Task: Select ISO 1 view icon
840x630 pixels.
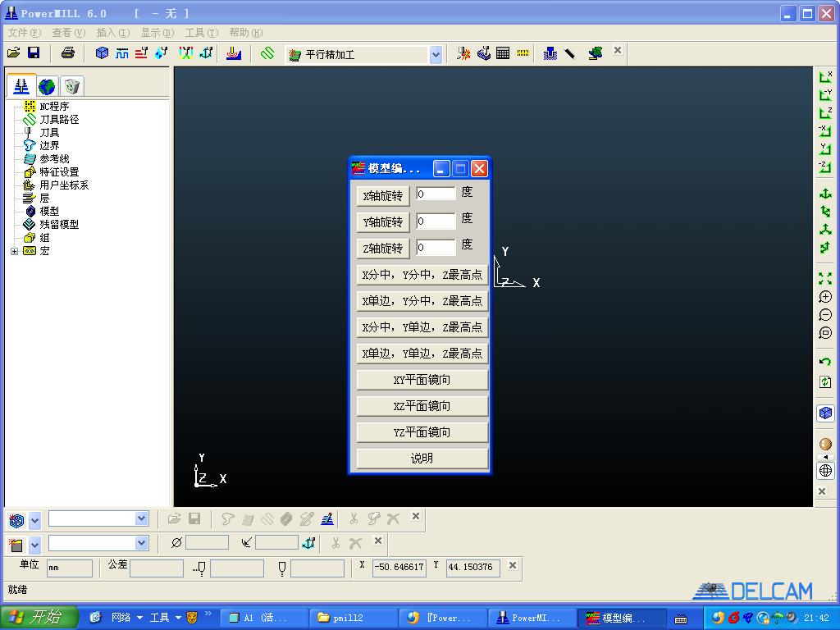Action: 825,194
